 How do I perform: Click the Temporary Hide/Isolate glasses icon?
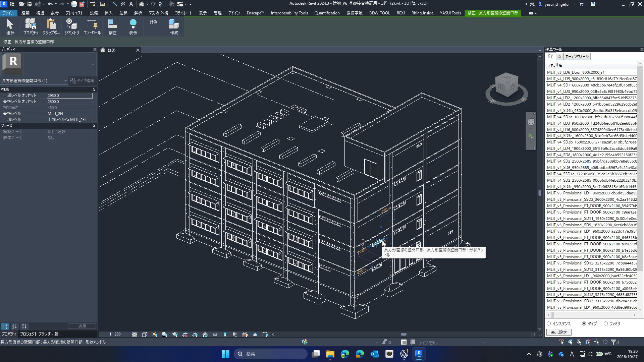[x=215, y=335]
